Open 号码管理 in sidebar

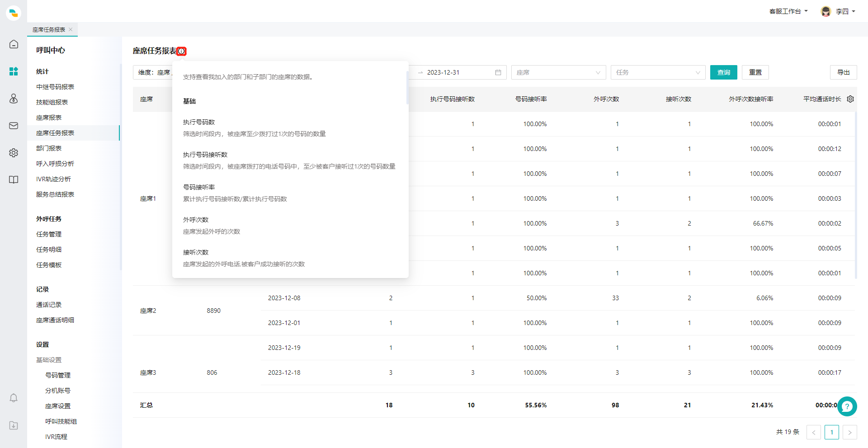click(x=58, y=375)
